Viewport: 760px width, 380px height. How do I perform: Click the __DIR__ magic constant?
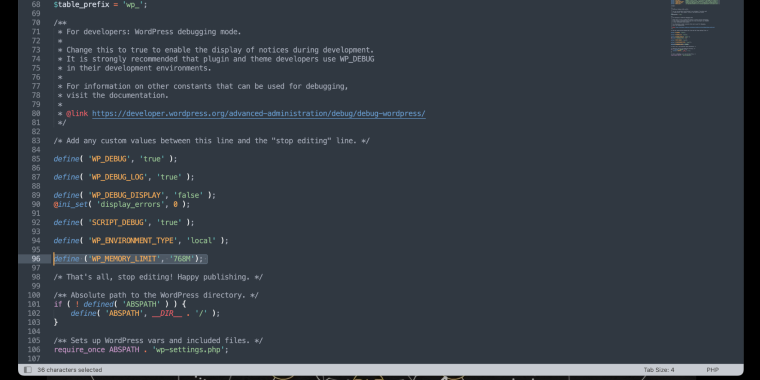coord(167,314)
